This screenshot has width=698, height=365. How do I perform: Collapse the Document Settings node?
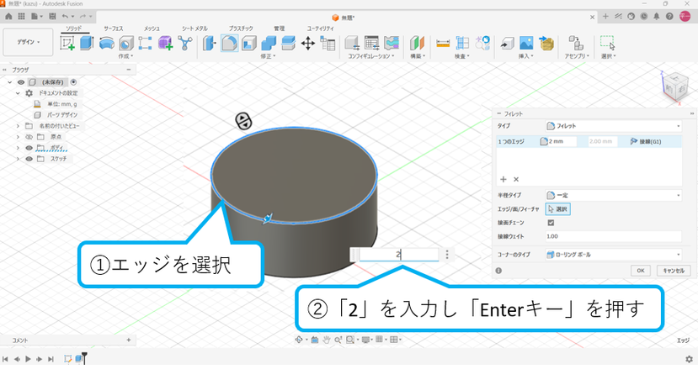click(18, 93)
